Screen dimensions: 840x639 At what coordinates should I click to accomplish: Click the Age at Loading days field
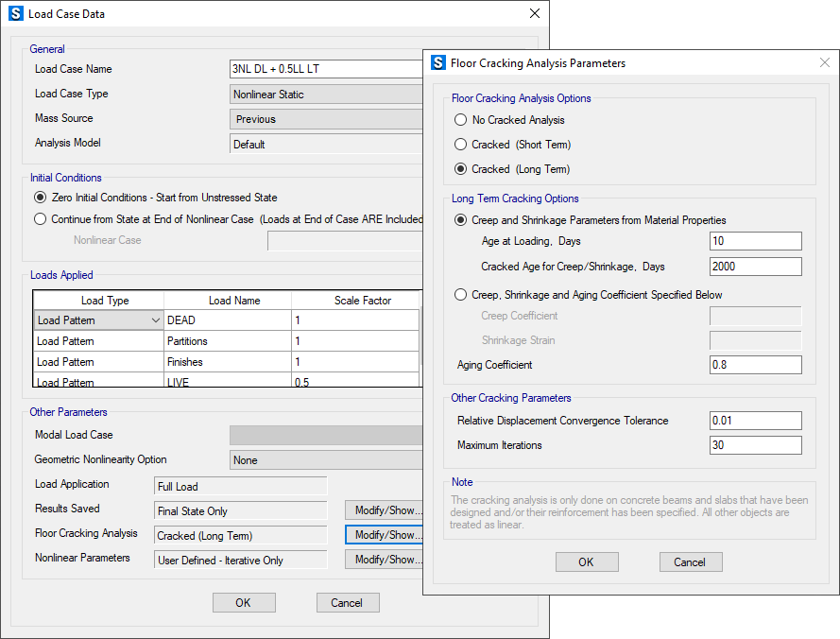pos(755,242)
